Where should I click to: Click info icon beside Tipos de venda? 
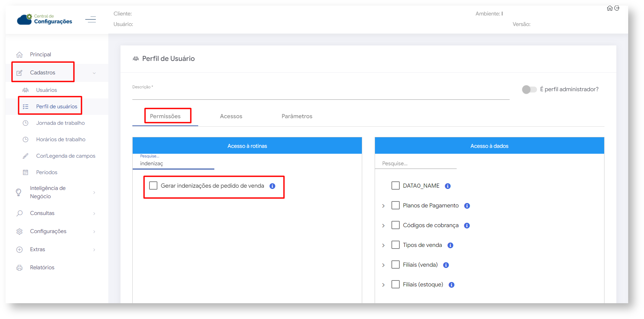click(x=450, y=245)
